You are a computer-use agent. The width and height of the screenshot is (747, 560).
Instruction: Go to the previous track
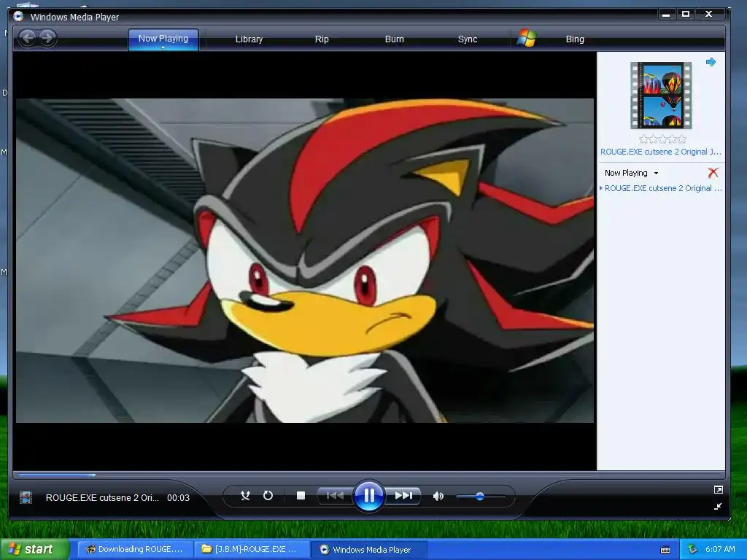pos(335,496)
